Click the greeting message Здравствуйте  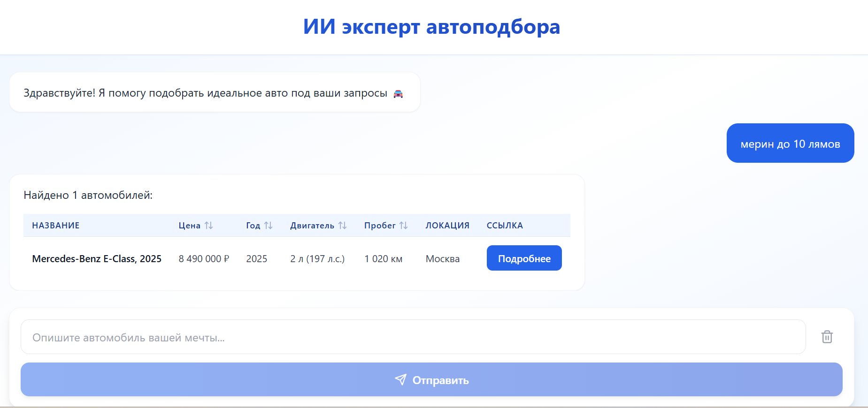215,92
